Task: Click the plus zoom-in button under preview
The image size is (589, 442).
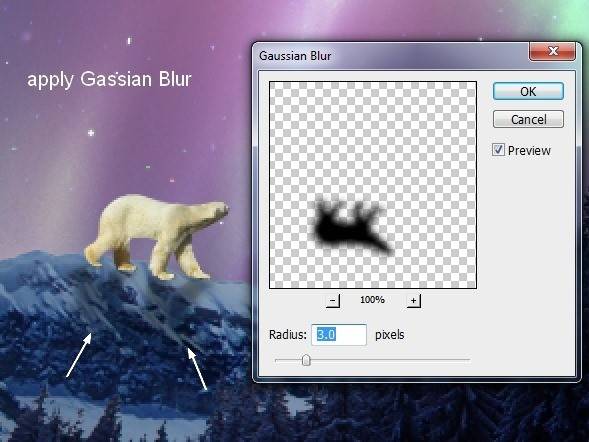Action: 414,300
